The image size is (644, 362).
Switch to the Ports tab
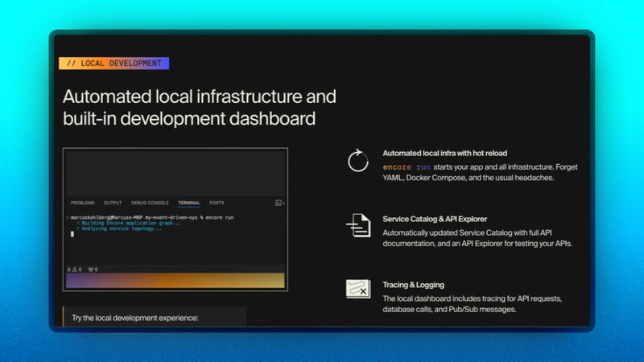pos(217,203)
